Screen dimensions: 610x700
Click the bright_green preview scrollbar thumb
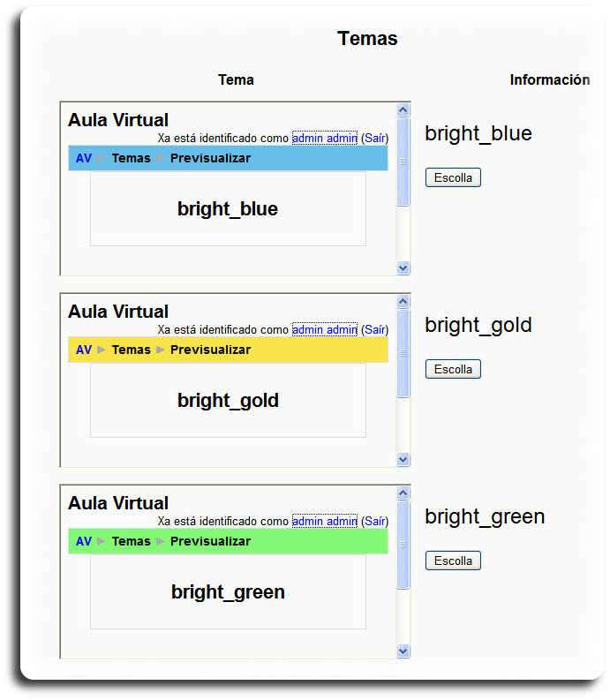[x=403, y=545]
